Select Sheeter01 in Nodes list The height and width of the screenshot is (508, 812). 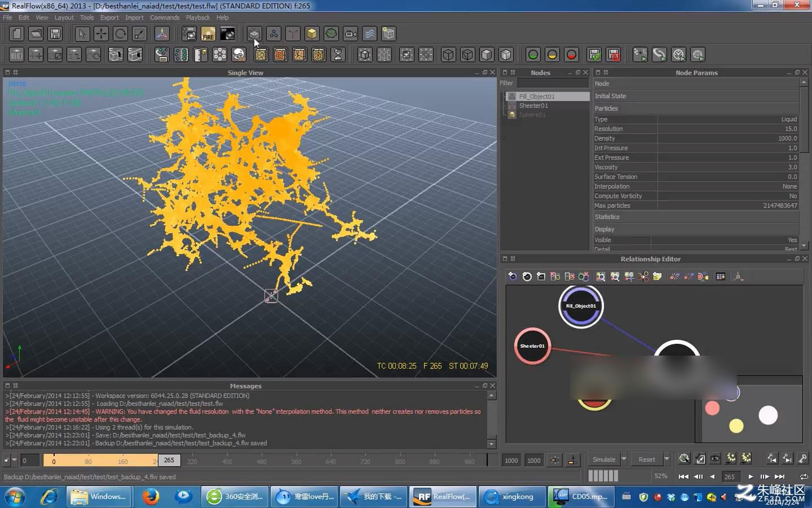pos(533,106)
